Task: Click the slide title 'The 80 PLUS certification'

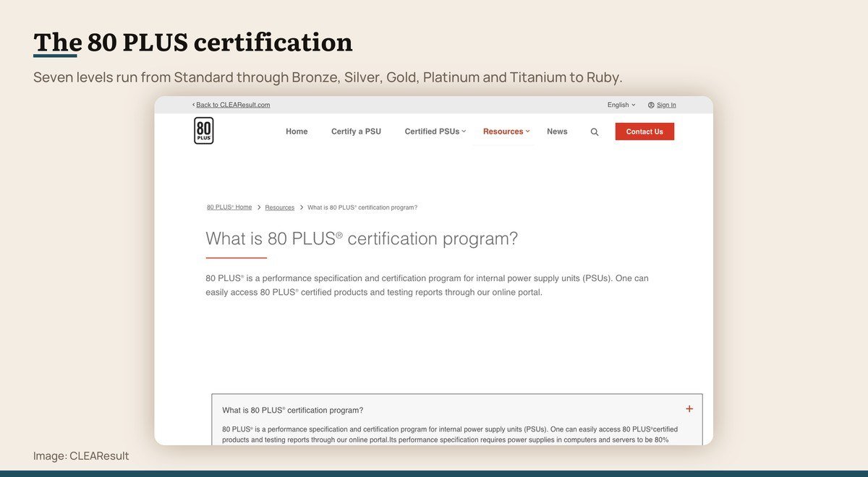Action: tap(193, 42)
